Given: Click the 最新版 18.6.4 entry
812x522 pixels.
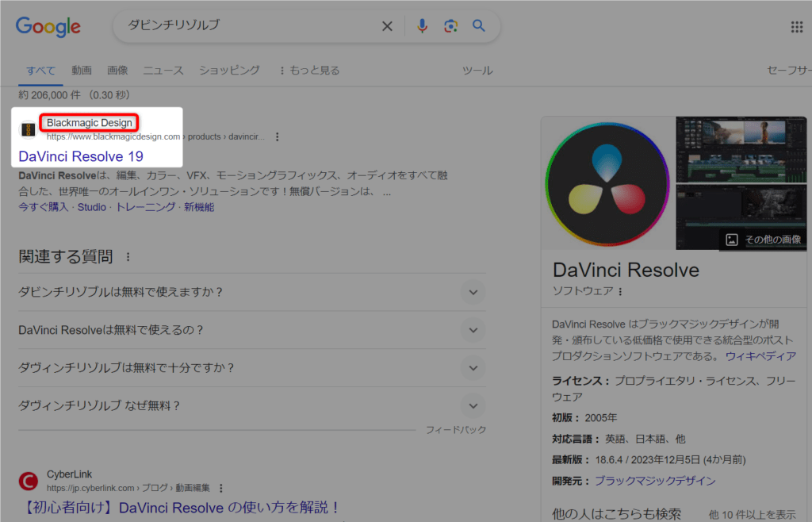Looking at the screenshot, I should click(649, 460).
